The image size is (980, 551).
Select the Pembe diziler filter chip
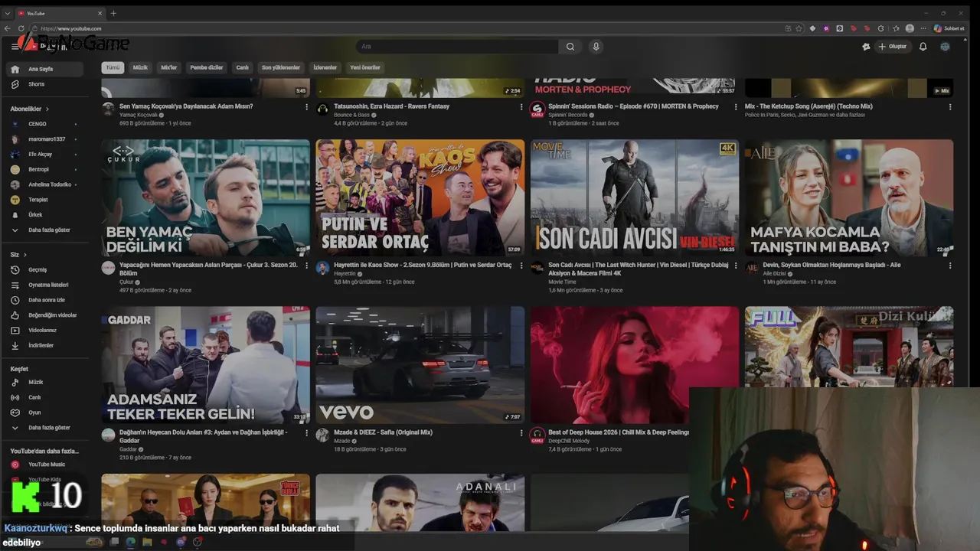207,67
